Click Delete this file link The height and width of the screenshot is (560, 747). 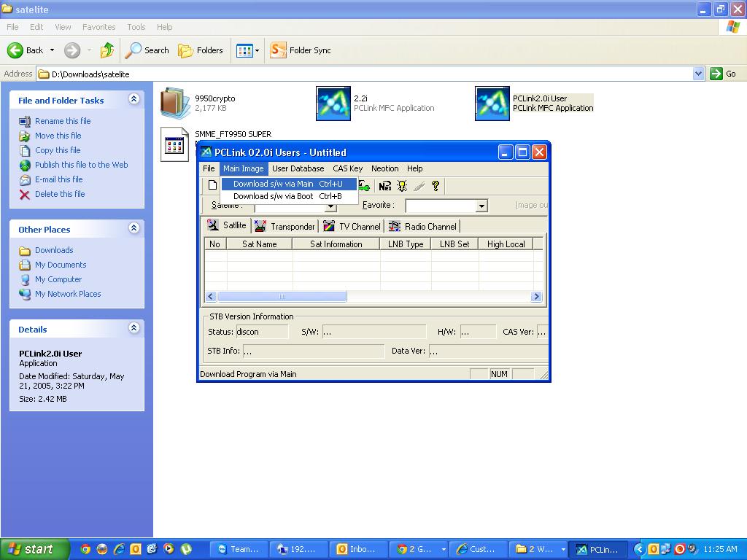[x=60, y=194]
